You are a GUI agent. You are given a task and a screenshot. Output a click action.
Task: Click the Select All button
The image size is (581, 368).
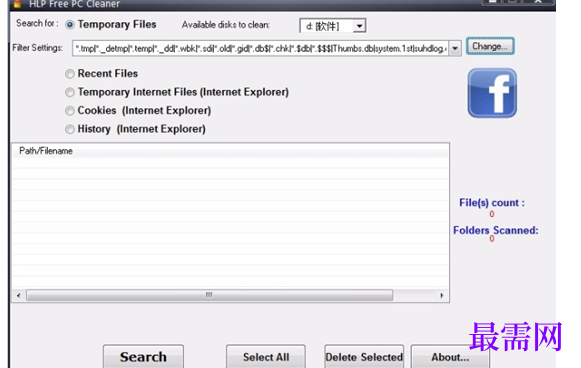pyautogui.click(x=266, y=357)
